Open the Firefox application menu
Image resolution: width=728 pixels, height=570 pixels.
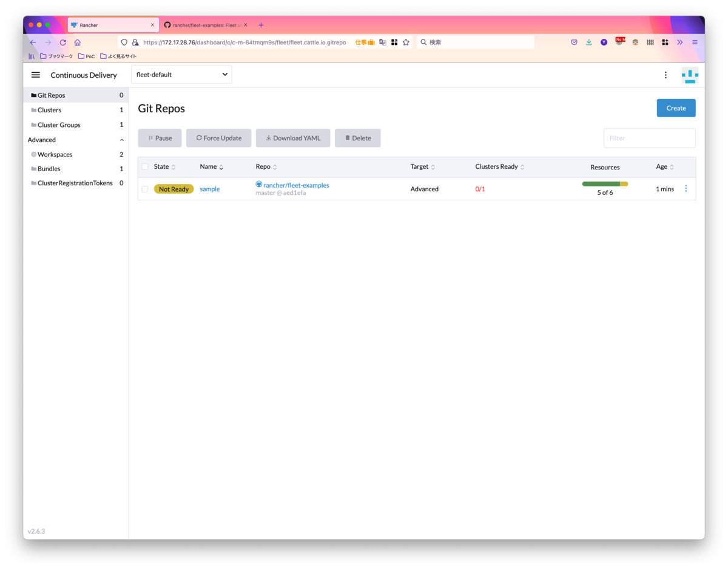695,42
